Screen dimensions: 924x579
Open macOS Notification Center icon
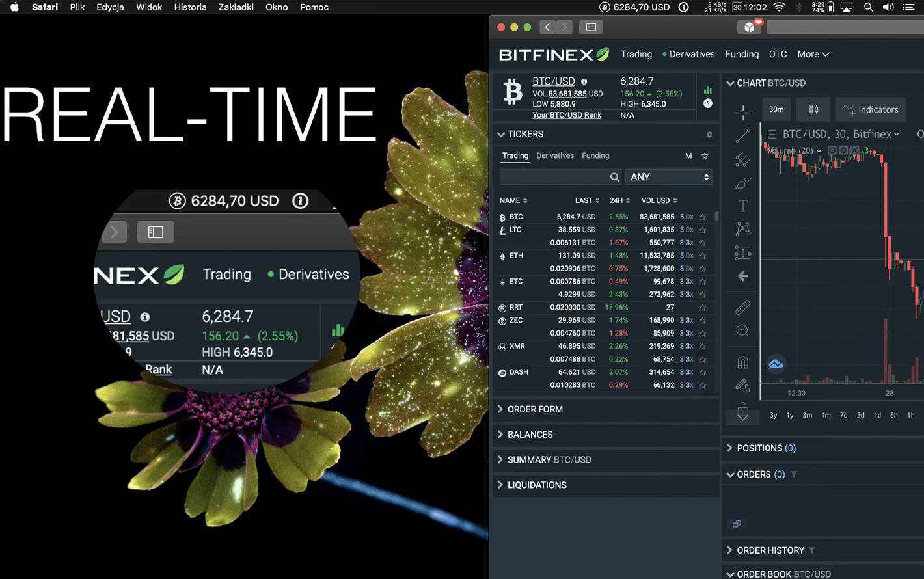click(908, 7)
